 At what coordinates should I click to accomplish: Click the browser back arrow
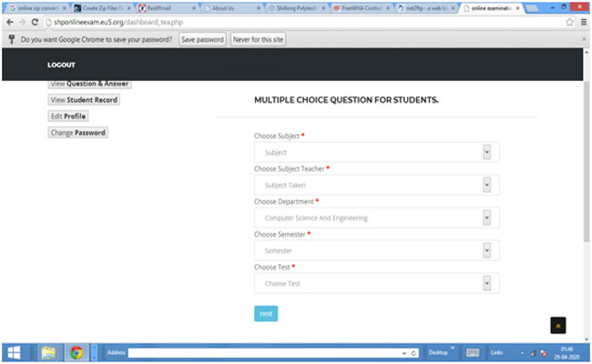click(8, 23)
